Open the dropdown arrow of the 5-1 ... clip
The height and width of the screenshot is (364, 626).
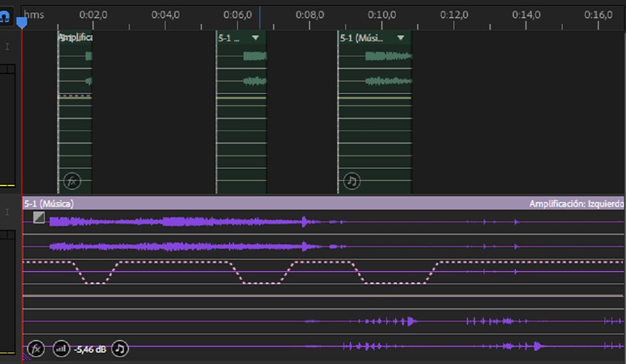click(255, 38)
